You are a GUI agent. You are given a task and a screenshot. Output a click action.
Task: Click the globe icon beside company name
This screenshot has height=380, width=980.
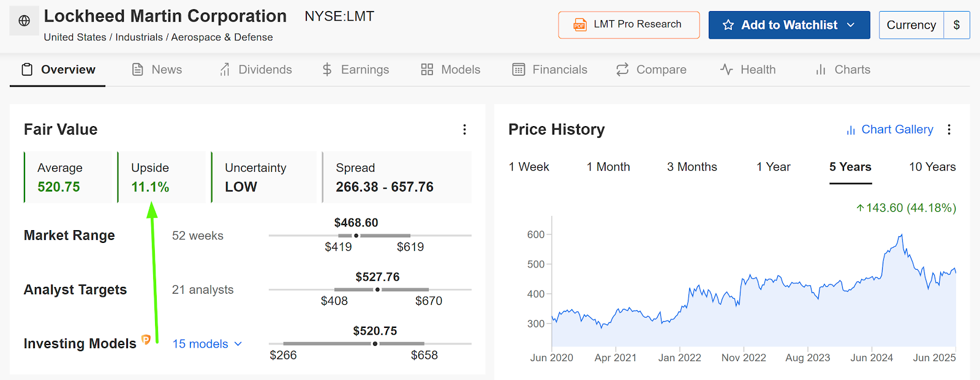[24, 21]
